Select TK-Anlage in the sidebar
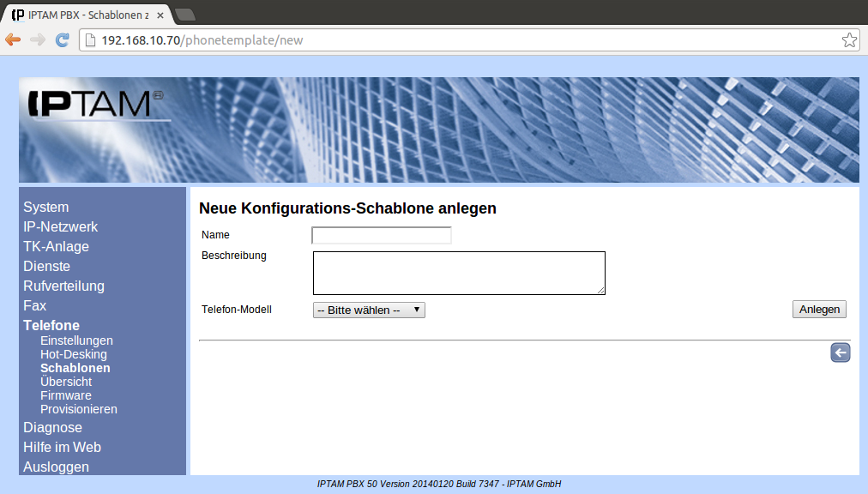Viewport: 868px width, 494px height. 56,246
